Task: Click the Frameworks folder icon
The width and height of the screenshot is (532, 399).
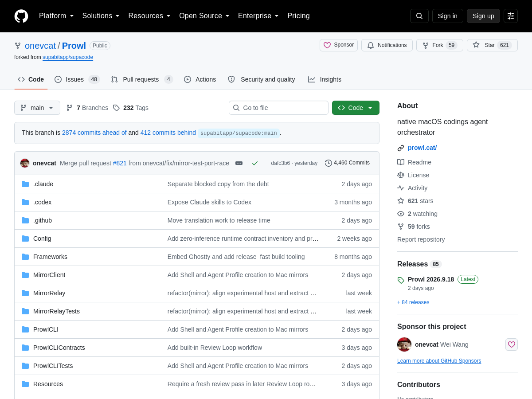Action: [x=25, y=257]
